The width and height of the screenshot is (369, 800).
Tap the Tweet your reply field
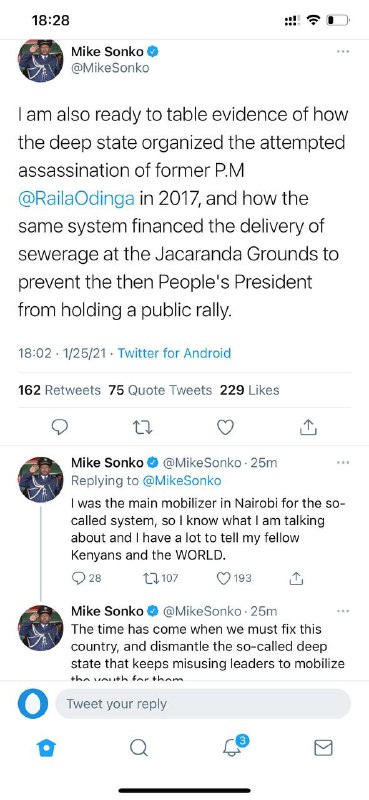203,704
